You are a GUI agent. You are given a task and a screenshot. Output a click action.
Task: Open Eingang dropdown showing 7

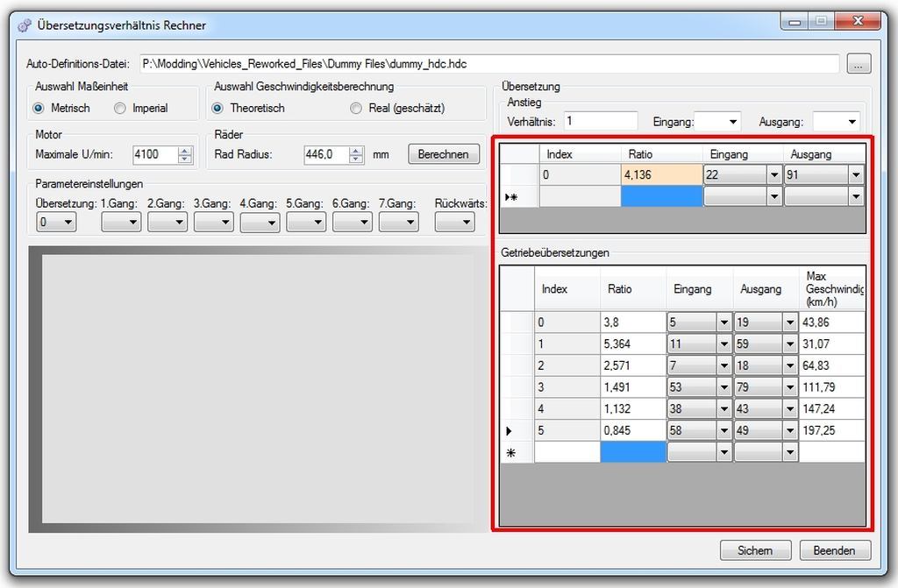coord(723,365)
